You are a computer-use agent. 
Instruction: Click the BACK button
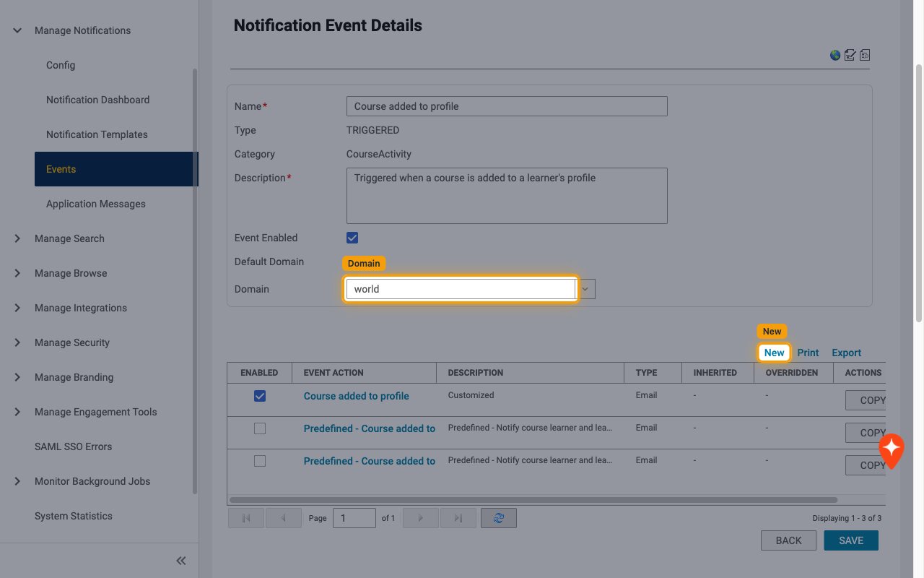[788, 540]
